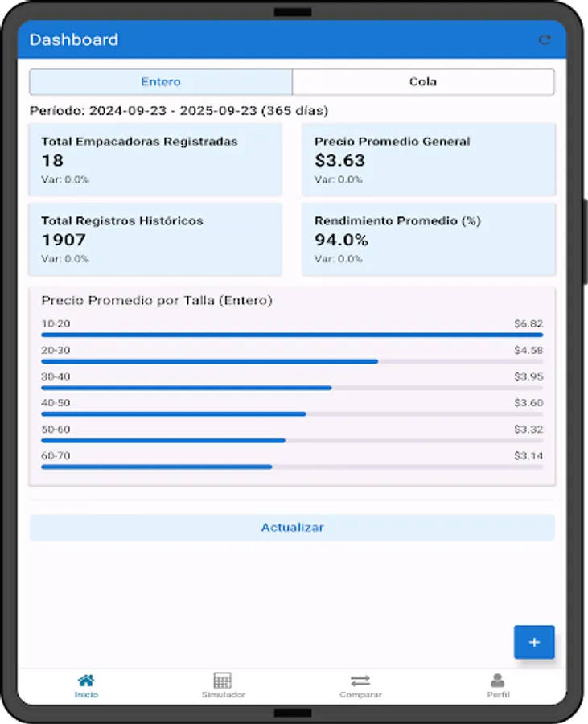Click the $6.82 price label
Viewport: 588px width, 724px height.
pyautogui.click(x=528, y=323)
